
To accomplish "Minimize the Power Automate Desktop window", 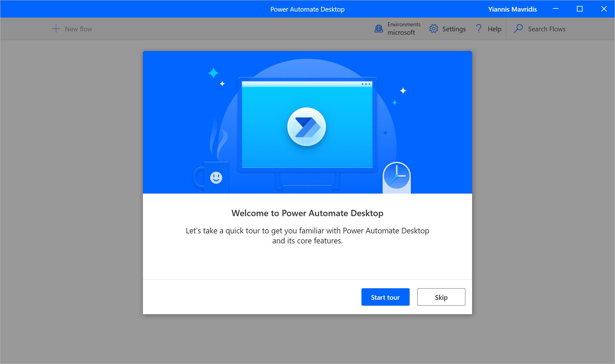I will pos(555,9).
